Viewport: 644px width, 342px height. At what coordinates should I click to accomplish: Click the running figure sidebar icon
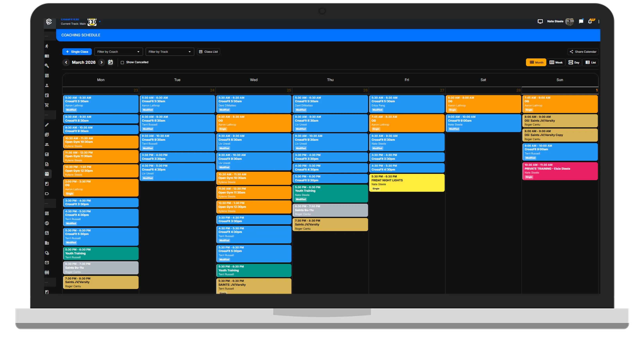pos(47,46)
